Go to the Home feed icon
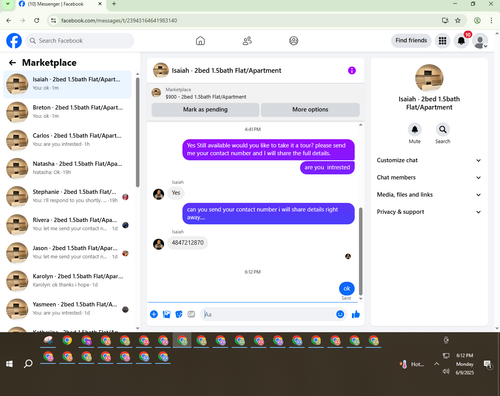The height and width of the screenshot is (396, 500). click(x=200, y=41)
